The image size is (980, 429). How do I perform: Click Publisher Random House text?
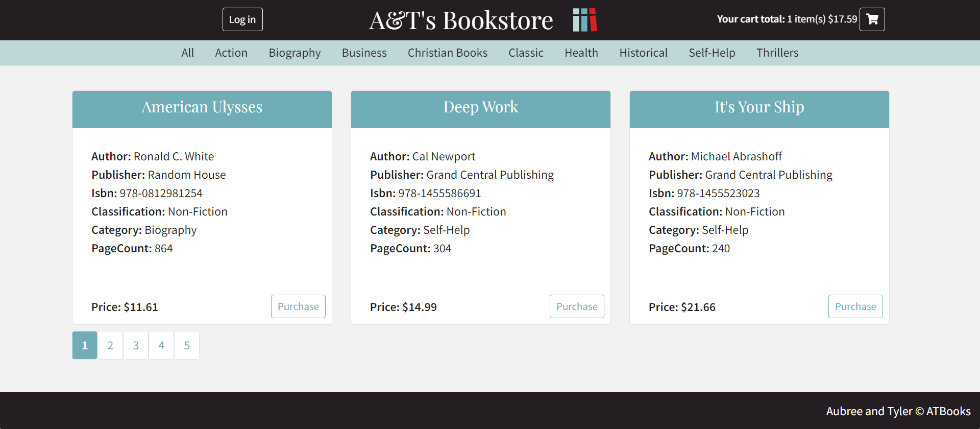click(159, 175)
